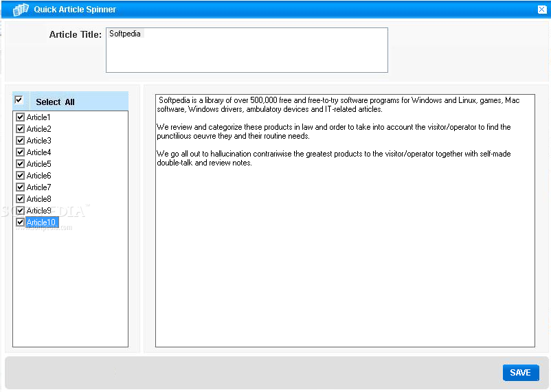The image size is (551, 392).
Task: Select the highlighted Article10 entry
Action: click(41, 222)
